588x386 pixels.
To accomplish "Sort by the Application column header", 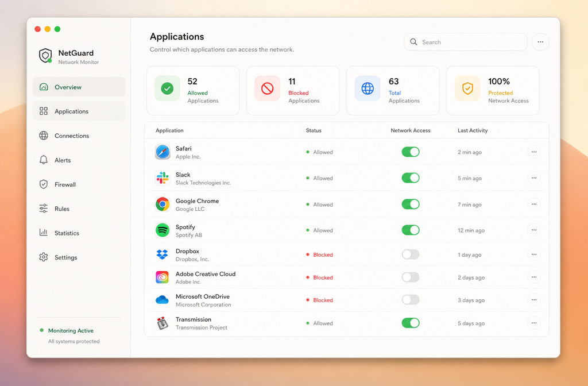I will pos(169,130).
